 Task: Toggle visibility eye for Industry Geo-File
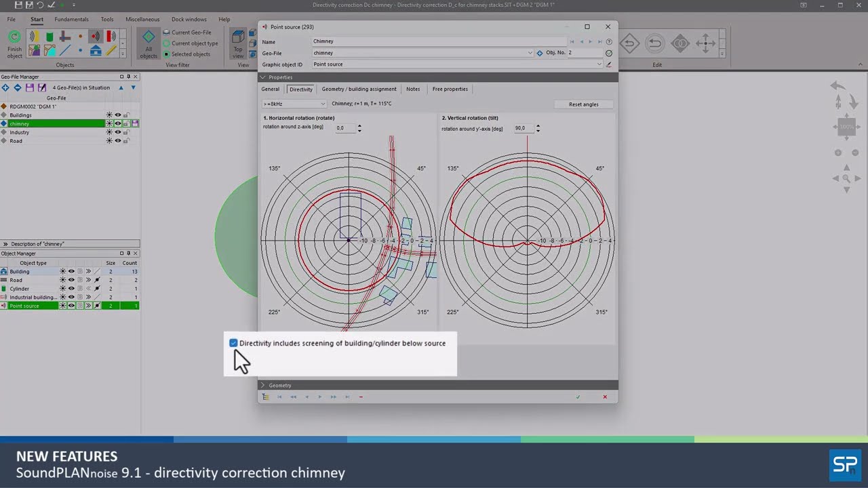tap(117, 132)
